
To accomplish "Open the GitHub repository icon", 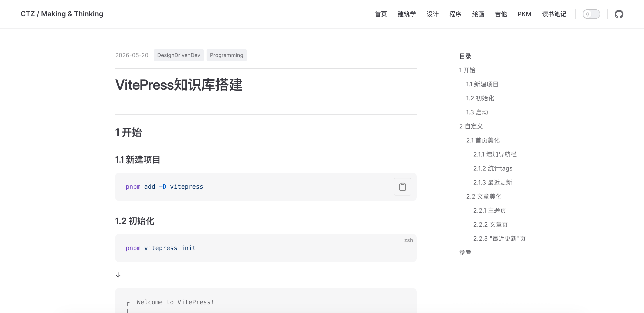I will (x=619, y=14).
